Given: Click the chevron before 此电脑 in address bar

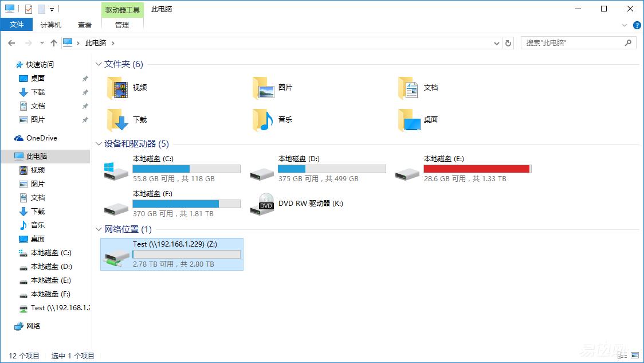Looking at the screenshot, I should (x=78, y=43).
